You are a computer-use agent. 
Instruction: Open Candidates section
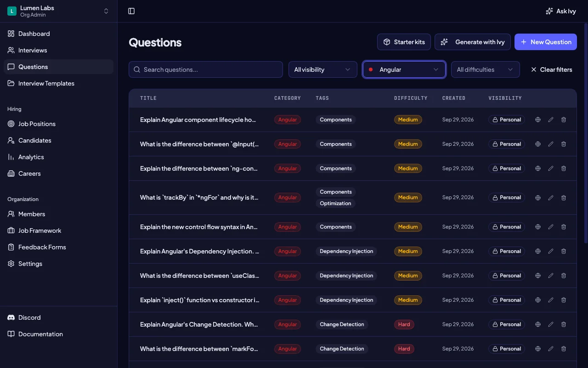pos(59,140)
